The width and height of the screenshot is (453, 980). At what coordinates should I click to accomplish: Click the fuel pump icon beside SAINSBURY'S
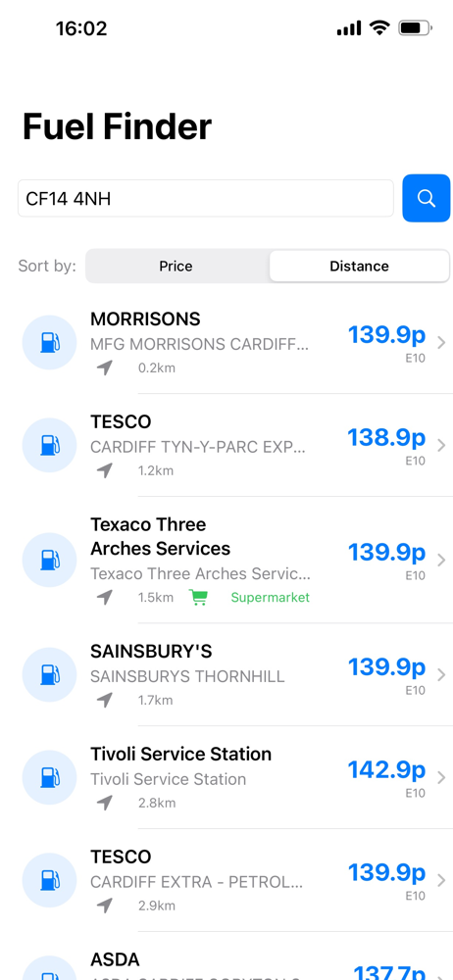(x=49, y=675)
